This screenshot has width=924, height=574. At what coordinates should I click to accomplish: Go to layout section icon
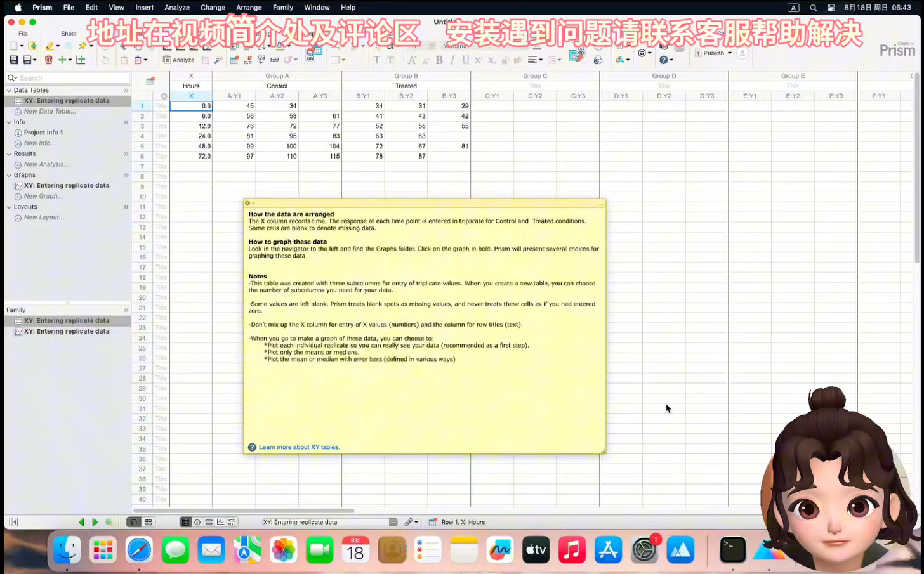[x=233, y=522]
